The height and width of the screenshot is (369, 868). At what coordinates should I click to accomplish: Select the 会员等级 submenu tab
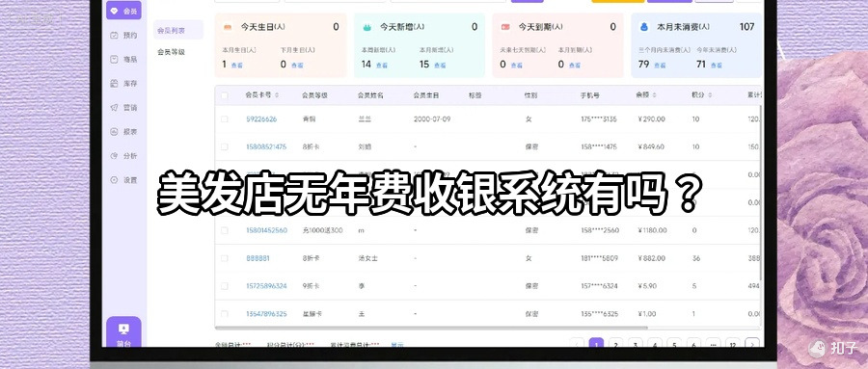coord(171,52)
